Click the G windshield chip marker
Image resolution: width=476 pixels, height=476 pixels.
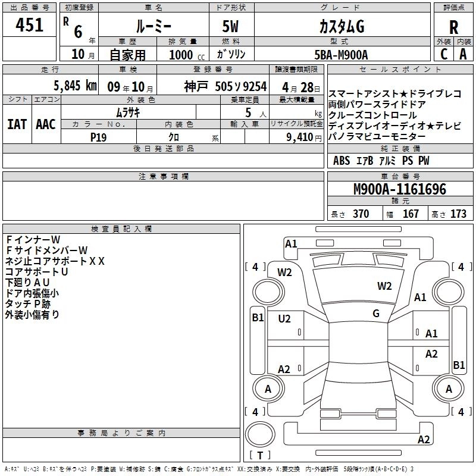pyautogui.click(x=376, y=314)
